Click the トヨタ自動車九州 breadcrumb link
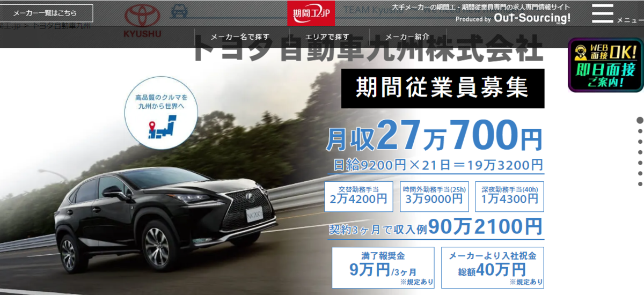 pos(61,25)
